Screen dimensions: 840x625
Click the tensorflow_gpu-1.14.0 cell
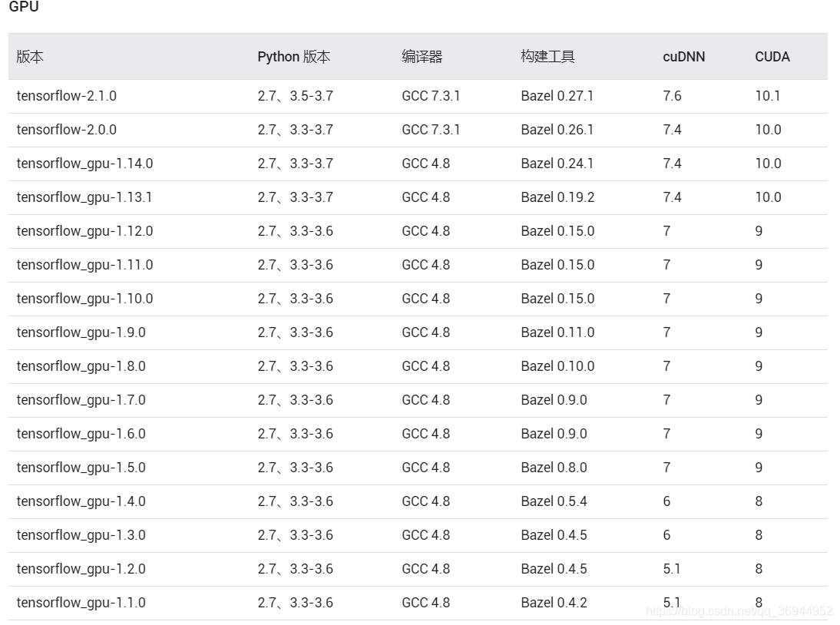pos(84,164)
